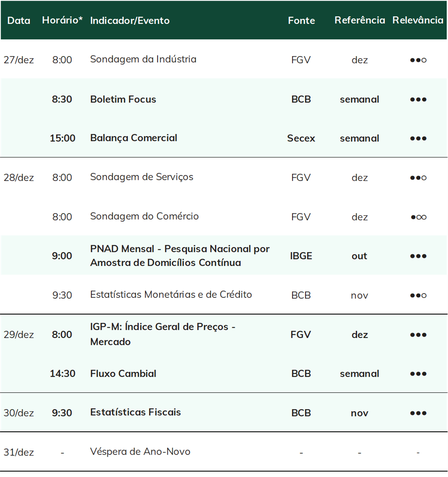Image resolution: width=448 pixels, height=477 pixels.
Task: Click the 31/dez date cell
Action: (18, 452)
